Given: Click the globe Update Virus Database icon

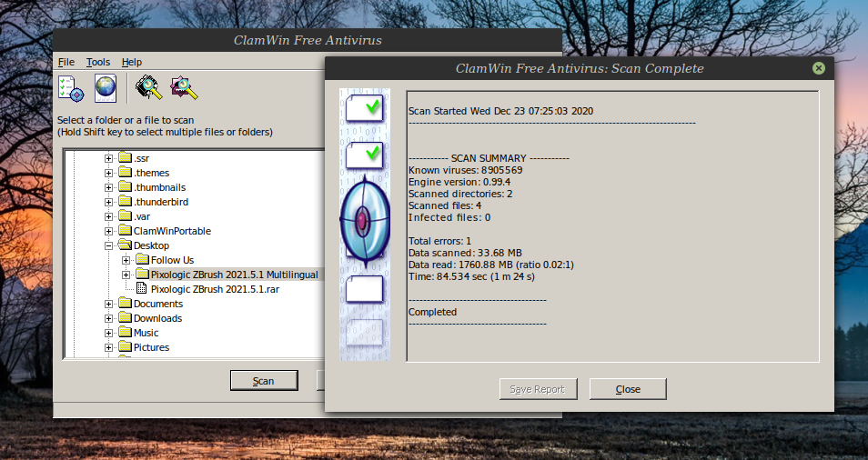Looking at the screenshot, I should point(106,88).
